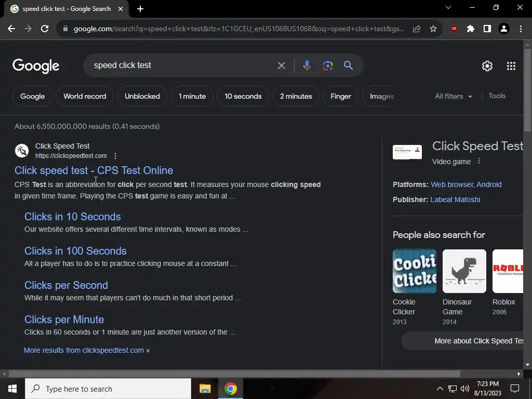Select the Google filter chip

click(33, 96)
